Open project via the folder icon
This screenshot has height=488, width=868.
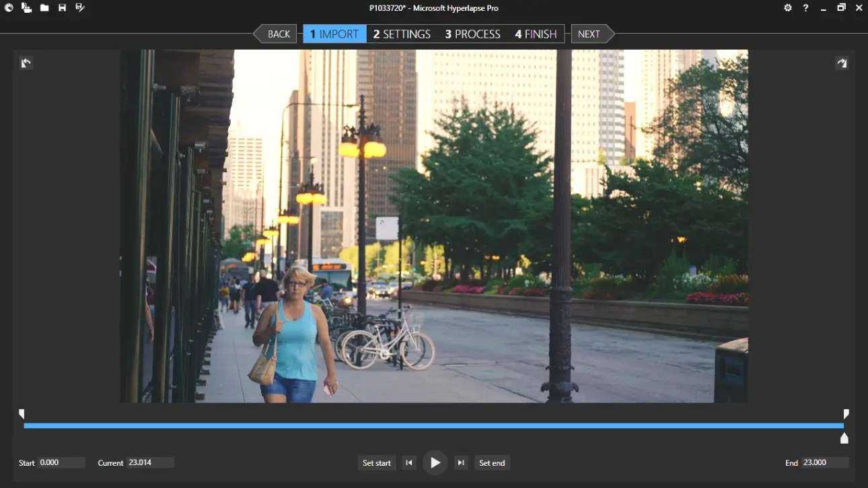pyautogui.click(x=44, y=8)
